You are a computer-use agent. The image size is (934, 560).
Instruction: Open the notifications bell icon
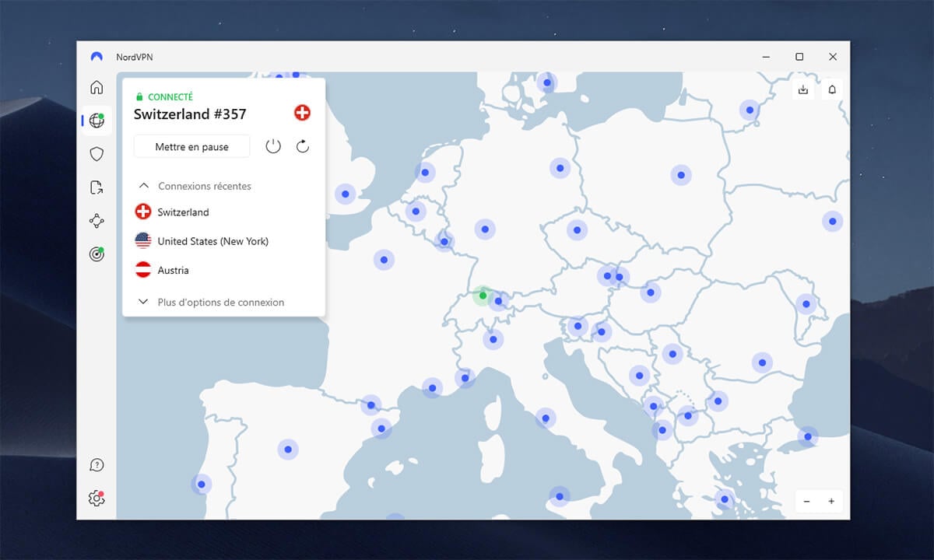pyautogui.click(x=832, y=90)
